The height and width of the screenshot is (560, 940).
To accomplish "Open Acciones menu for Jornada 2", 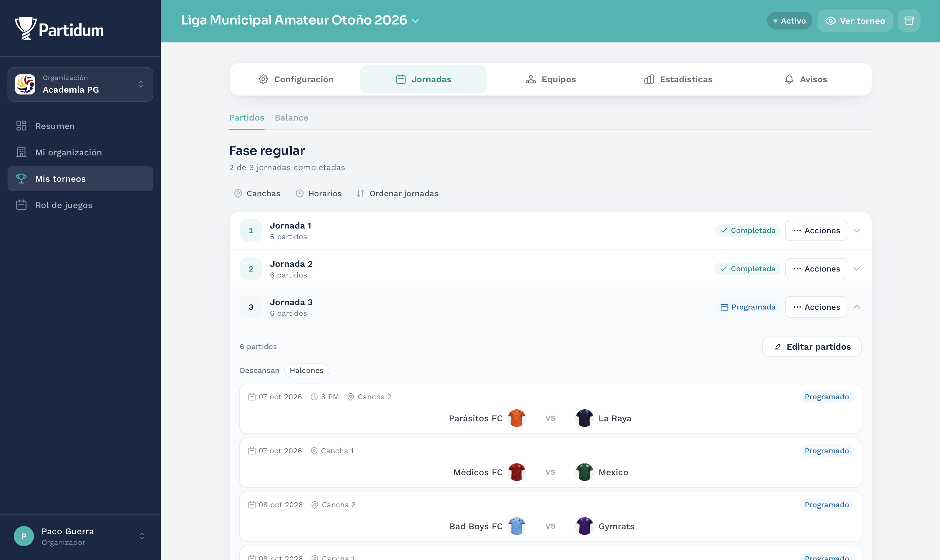I will [816, 269].
